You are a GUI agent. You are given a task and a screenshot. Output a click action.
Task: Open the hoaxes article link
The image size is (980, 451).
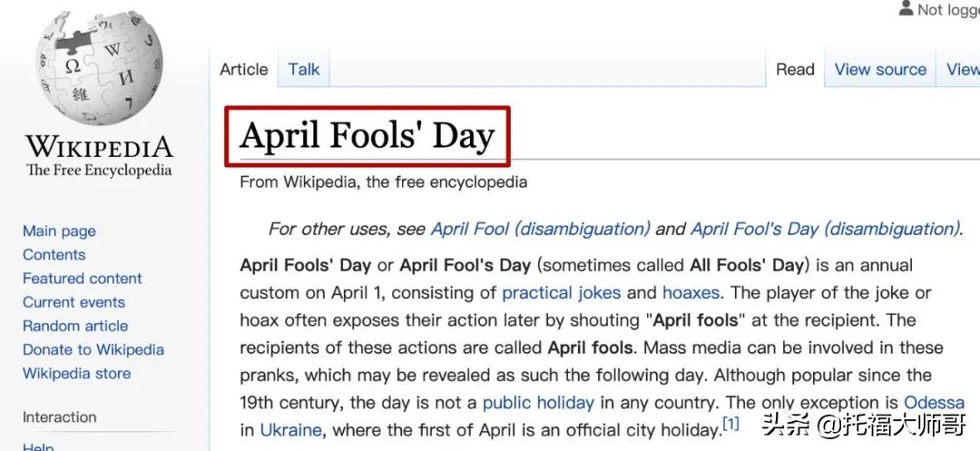[x=691, y=292]
